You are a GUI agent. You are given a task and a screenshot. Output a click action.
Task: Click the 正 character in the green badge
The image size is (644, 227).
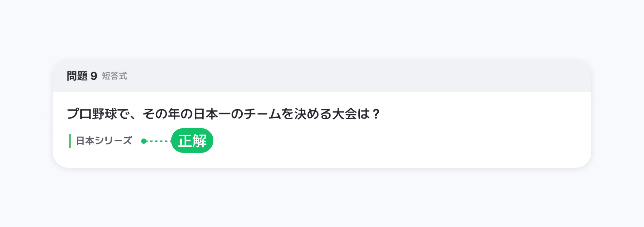click(185, 141)
